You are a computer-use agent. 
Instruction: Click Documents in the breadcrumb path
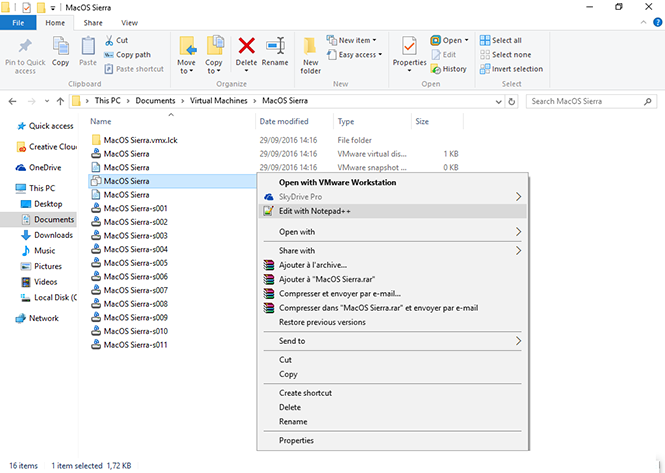155,101
